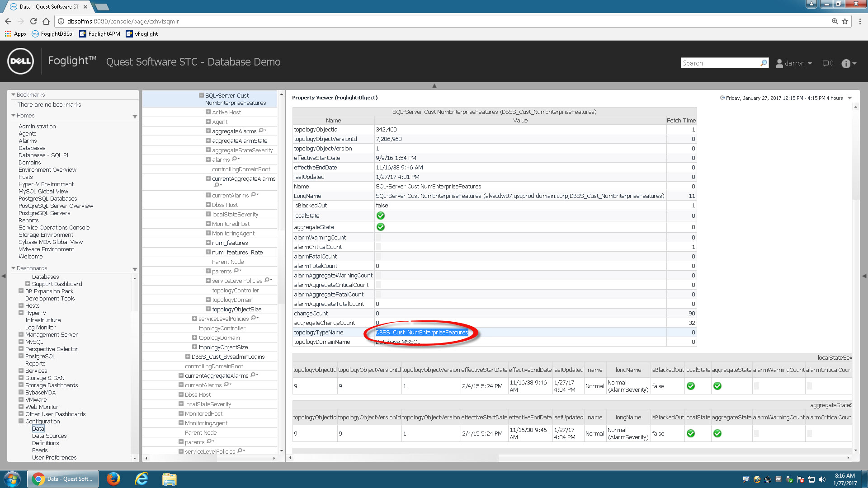Collapse SQL-Server Cust NumEnterpriseFeatures node
This screenshot has width=868, height=488.
pyautogui.click(x=201, y=95)
